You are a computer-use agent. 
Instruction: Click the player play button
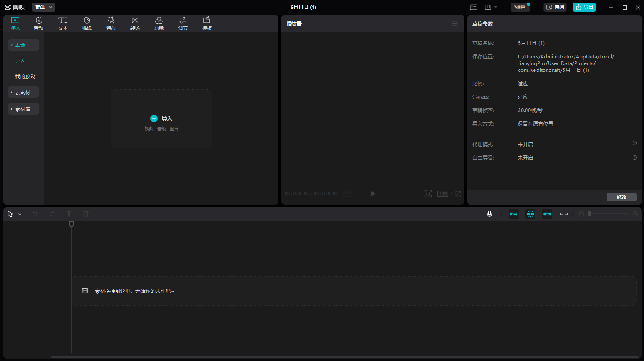[x=373, y=194]
